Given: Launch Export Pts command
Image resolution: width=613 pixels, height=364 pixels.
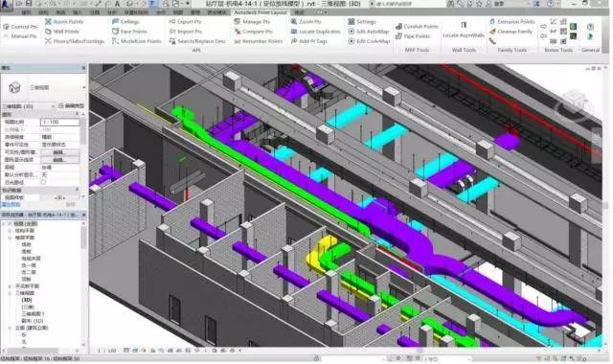Looking at the screenshot, I should pyautogui.click(x=185, y=21).
